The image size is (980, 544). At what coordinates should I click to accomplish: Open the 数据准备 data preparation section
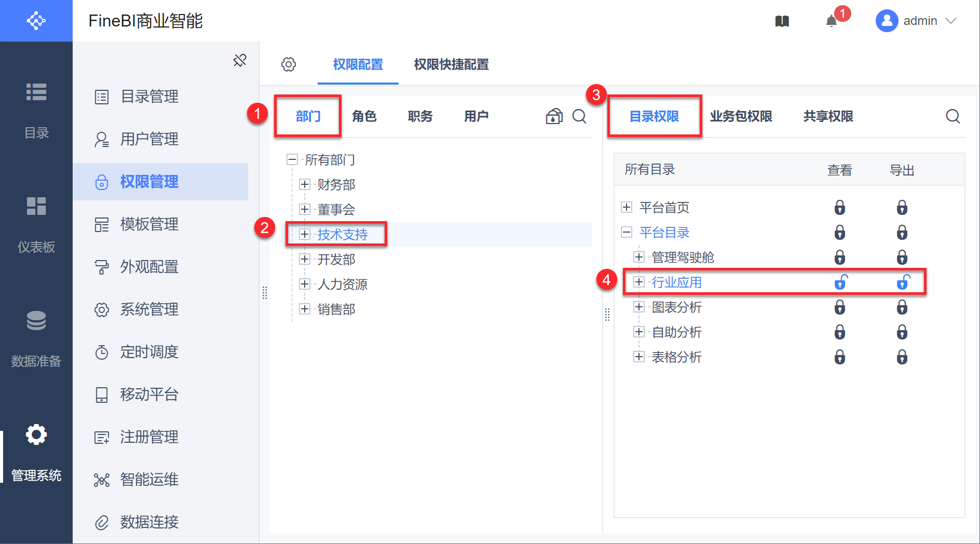coord(36,337)
